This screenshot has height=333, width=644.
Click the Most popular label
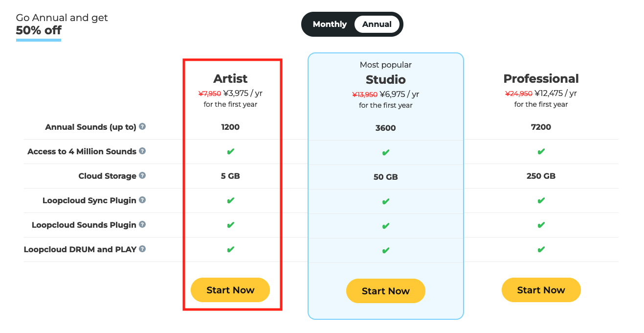tap(385, 65)
